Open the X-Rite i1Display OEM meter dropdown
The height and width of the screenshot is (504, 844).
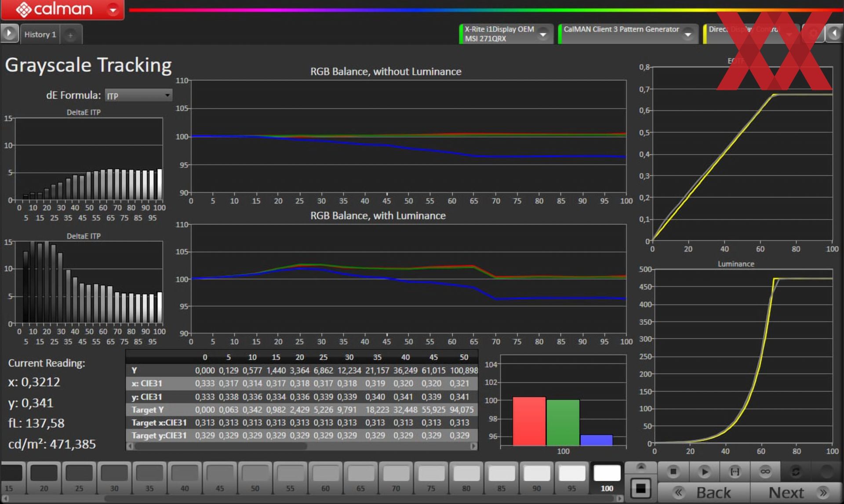543,34
